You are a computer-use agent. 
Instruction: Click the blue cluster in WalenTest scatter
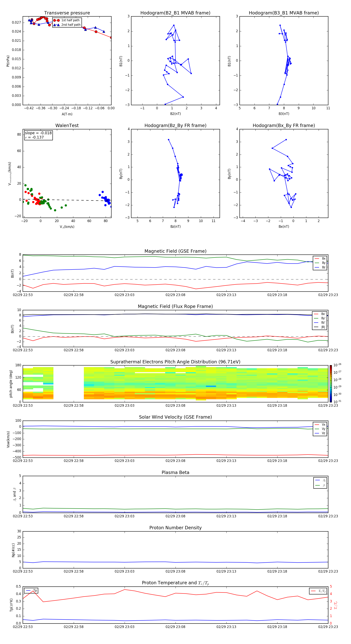[x=106, y=199]
